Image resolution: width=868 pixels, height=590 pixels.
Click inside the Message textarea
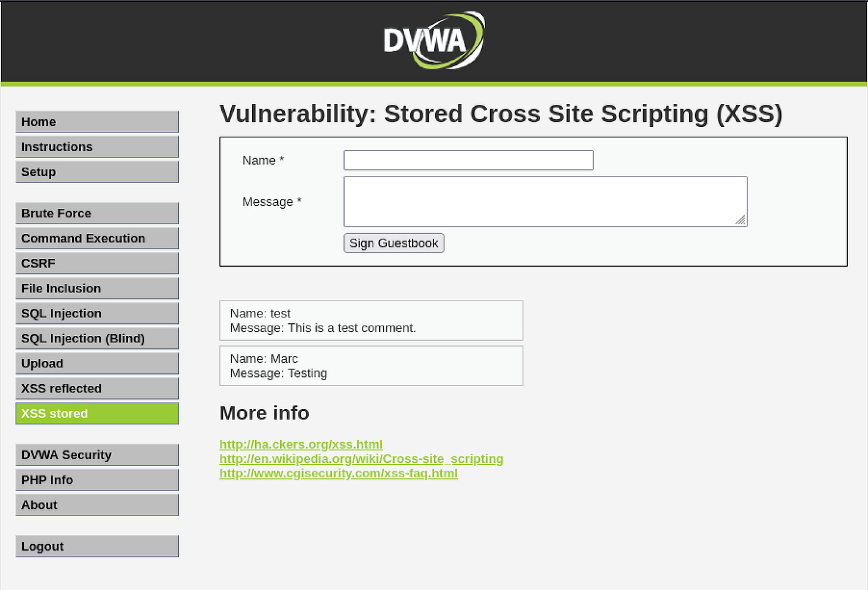coord(545,201)
